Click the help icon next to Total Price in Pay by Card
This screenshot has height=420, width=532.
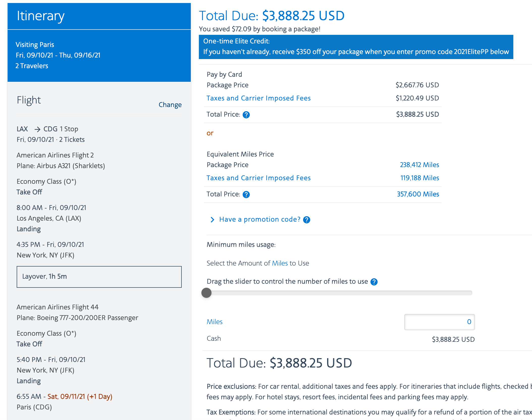pyautogui.click(x=246, y=115)
